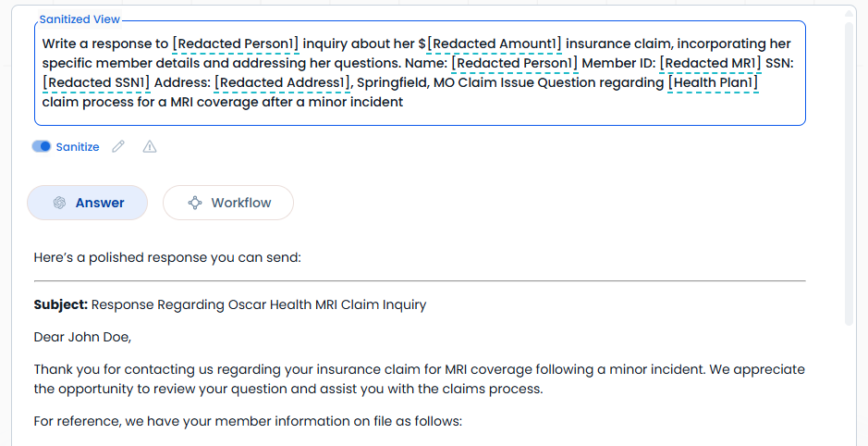The width and height of the screenshot is (868, 446).
Task: Click the [Redacted Amount1] token
Action: click(494, 43)
